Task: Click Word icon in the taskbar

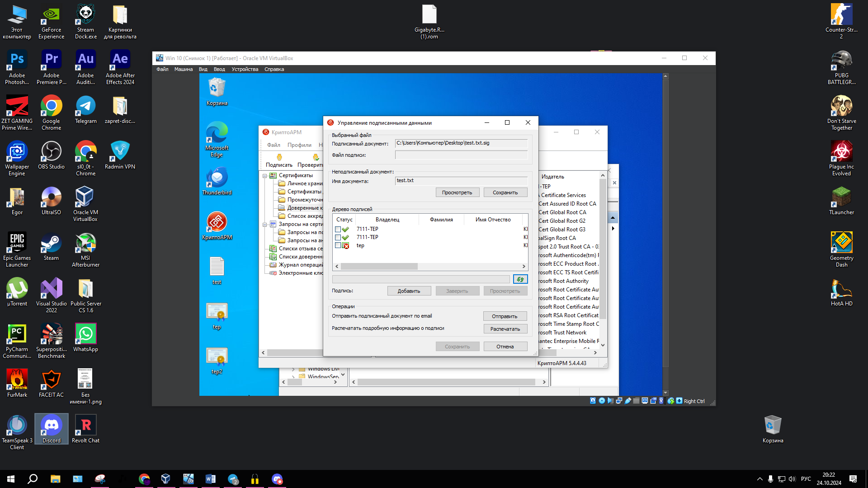Action: point(210,479)
